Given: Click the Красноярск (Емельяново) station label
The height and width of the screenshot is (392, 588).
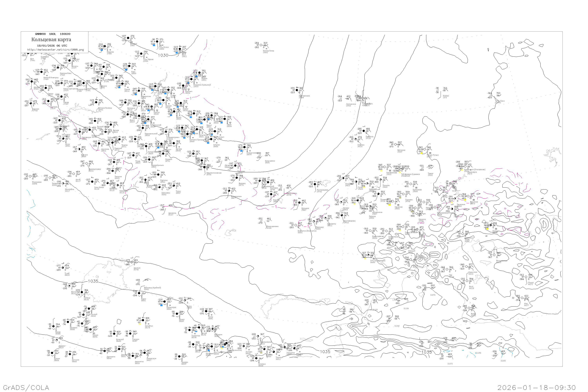Looking at the screenshot, I should [474, 170].
